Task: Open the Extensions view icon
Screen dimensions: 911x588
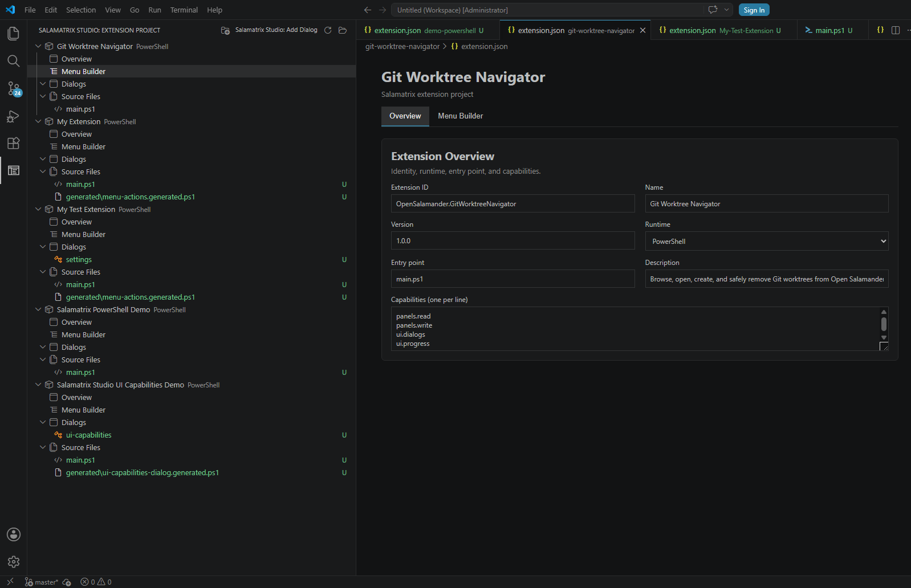Action: coord(13,143)
